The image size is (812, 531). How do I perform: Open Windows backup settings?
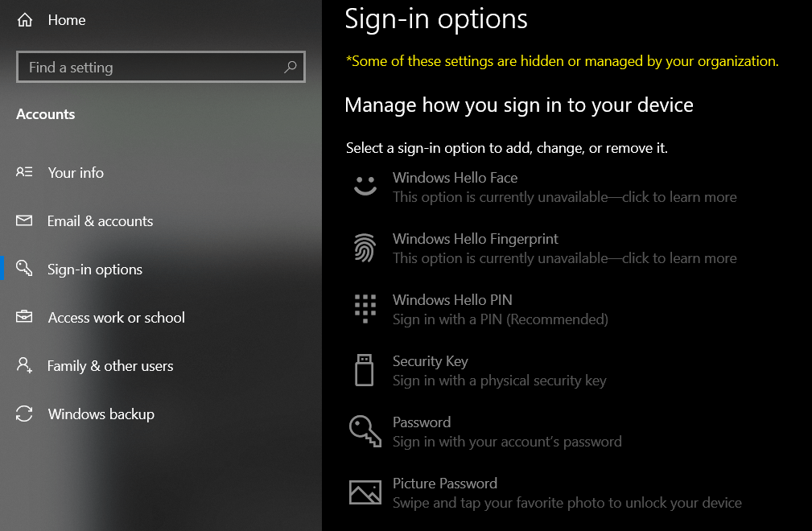[101, 414]
